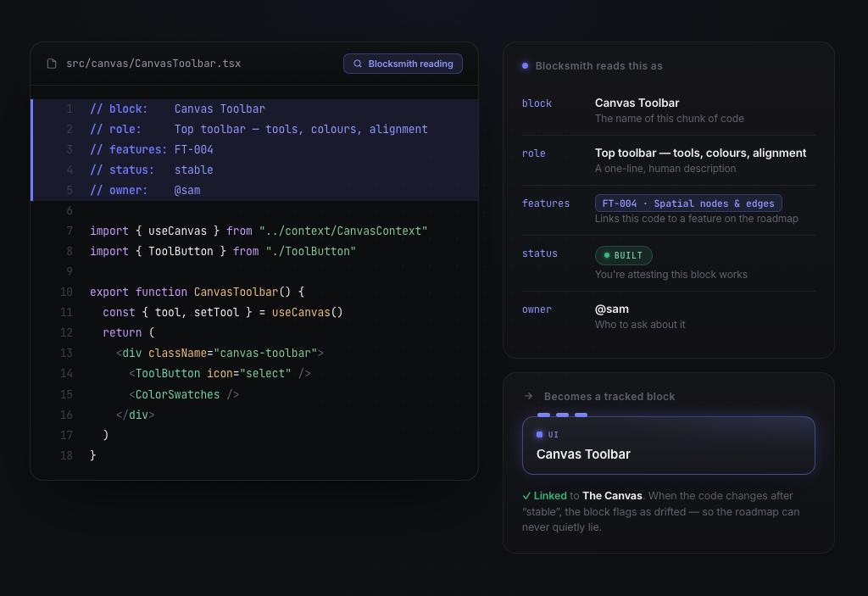Click line number 18 in the gutter
868x596 pixels.
point(66,455)
